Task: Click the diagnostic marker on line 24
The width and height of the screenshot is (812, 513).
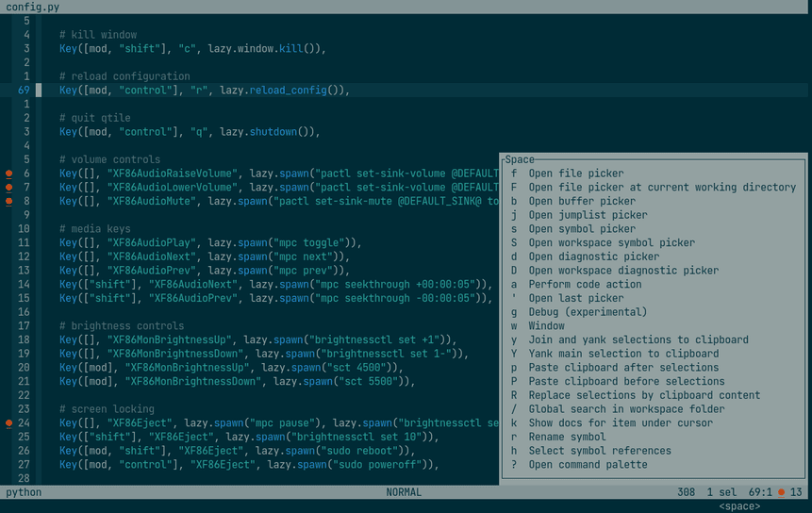Action: coord(8,422)
